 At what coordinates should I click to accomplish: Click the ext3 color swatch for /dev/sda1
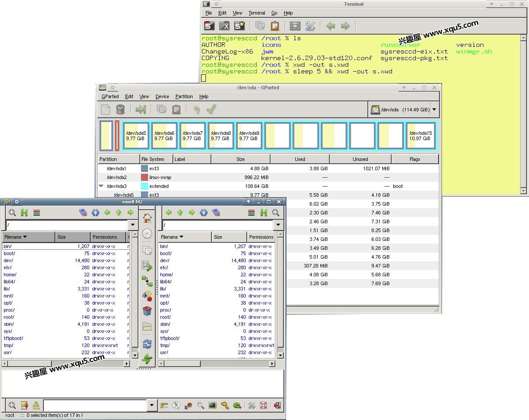click(145, 168)
